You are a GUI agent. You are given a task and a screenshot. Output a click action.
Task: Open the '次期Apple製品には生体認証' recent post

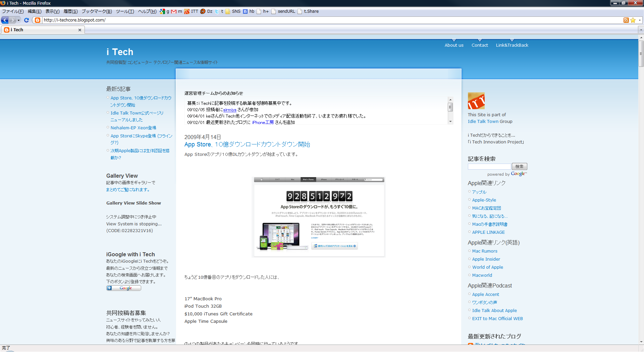click(140, 154)
